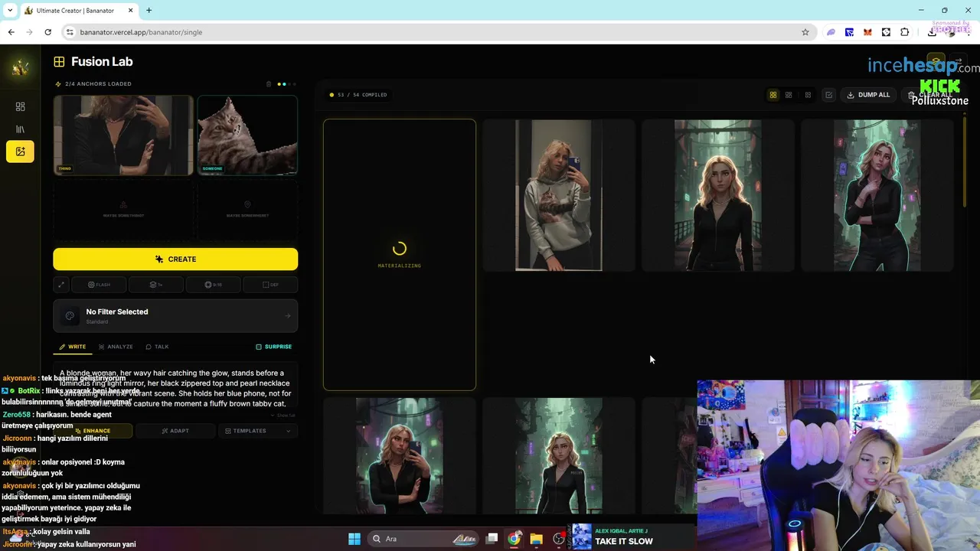The width and height of the screenshot is (980, 551).
Task: Open File Explorer from the taskbar
Action: (536, 539)
